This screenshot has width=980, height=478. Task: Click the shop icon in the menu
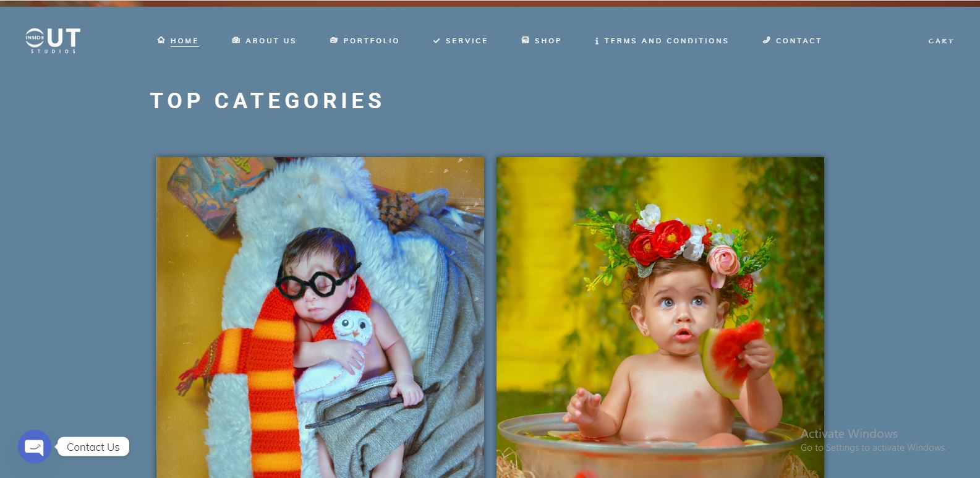coord(526,40)
